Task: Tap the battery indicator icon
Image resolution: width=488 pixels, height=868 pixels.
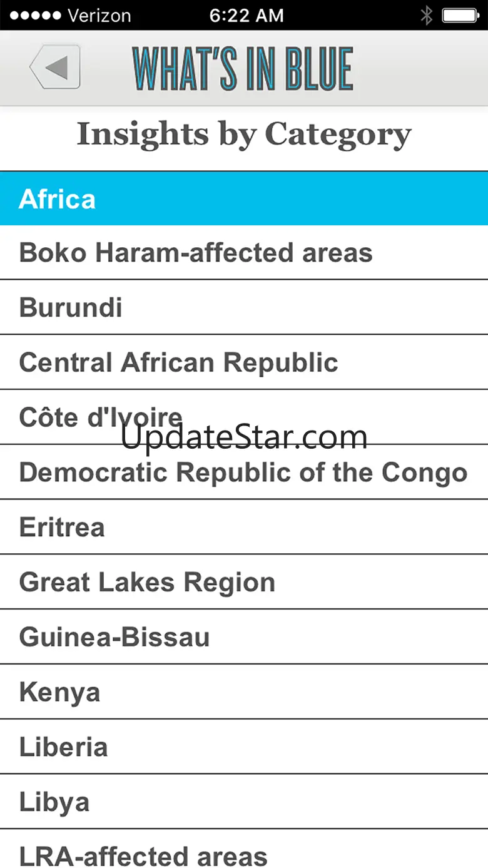Action: pos(460,16)
